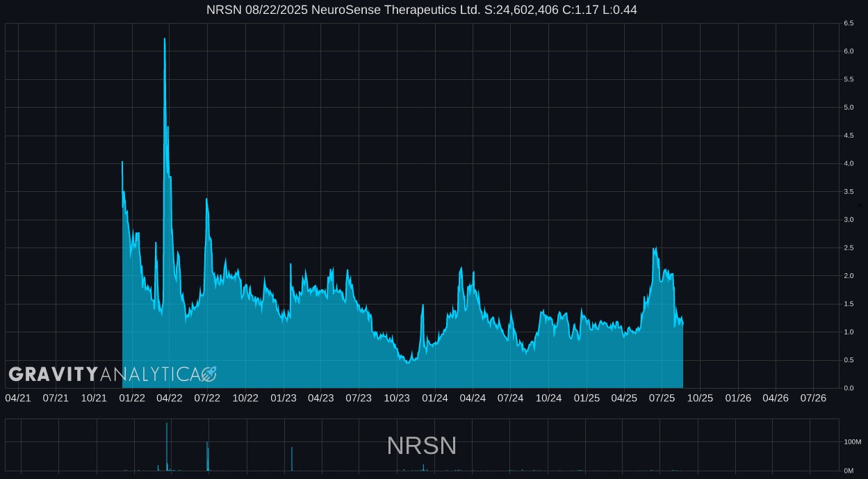Click the chart title NRSN NeuroSense Therapeutics
Viewport: 868px width, 479px height.
click(x=421, y=10)
